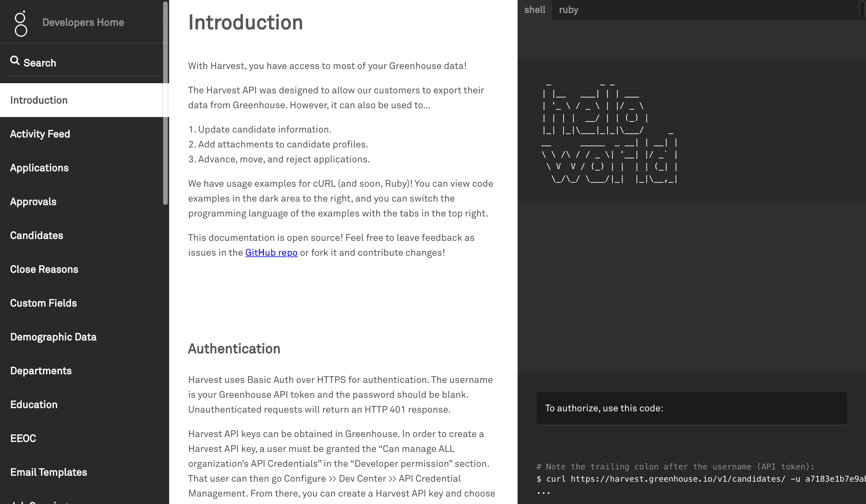Select the Applications sidebar entry
Screen dimensions: 866x504
[x=39, y=168]
